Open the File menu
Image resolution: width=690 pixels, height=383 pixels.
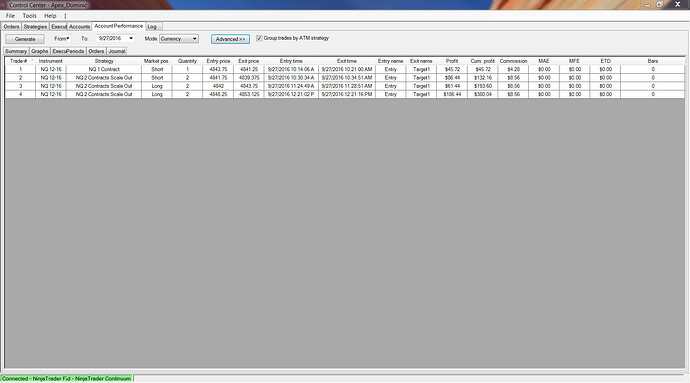tap(10, 16)
